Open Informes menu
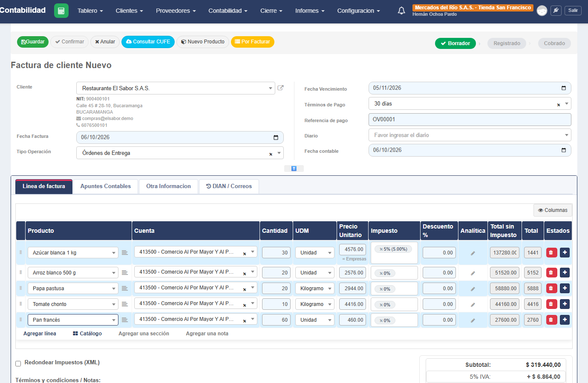Viewport: 588px width, 383px height. pyautogui.click(x=310, y=11)
